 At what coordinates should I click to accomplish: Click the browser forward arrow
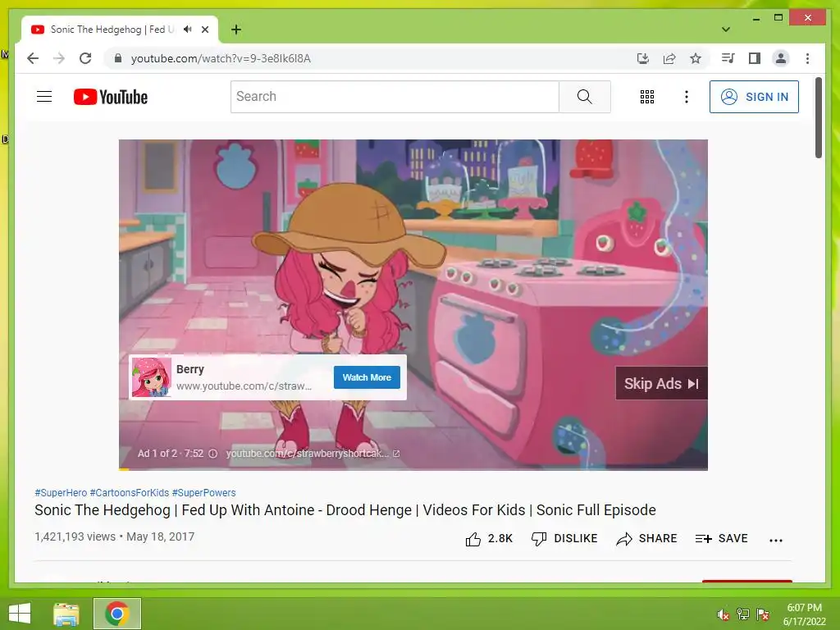coord(59,58)
